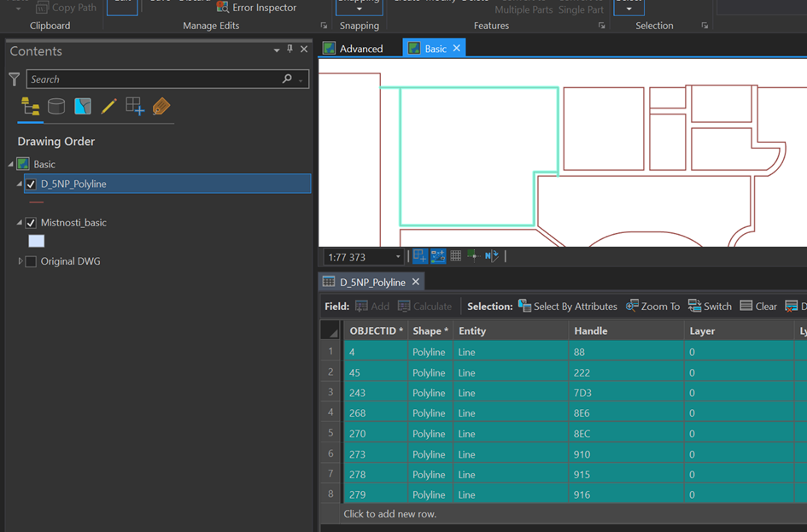Switch to List By Data Source view
The image size is (807, 532).
[x=56, y=106]
